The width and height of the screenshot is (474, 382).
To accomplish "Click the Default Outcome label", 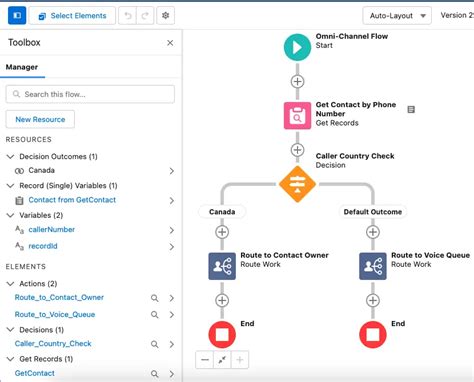I will [373, 212].
